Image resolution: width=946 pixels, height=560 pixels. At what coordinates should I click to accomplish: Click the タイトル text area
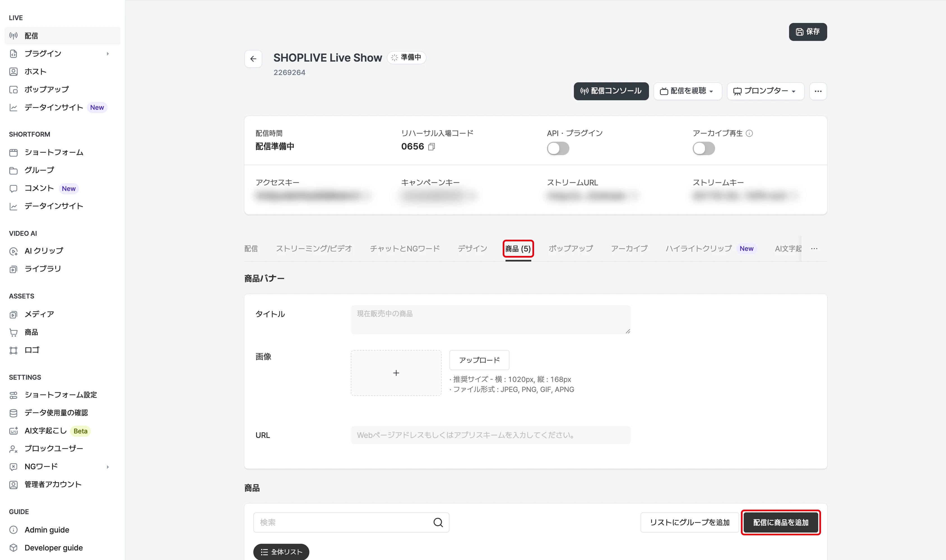491,320
